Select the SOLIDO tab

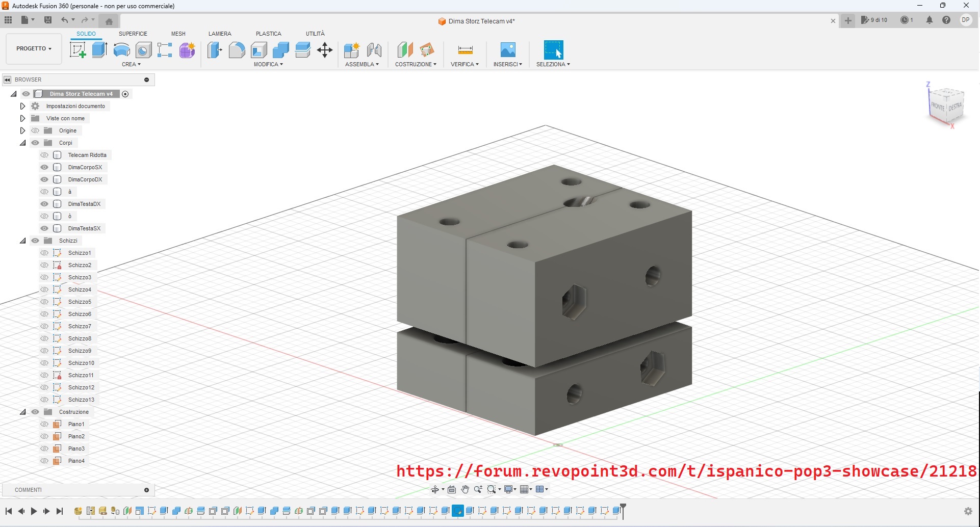(x=86, y=34)
